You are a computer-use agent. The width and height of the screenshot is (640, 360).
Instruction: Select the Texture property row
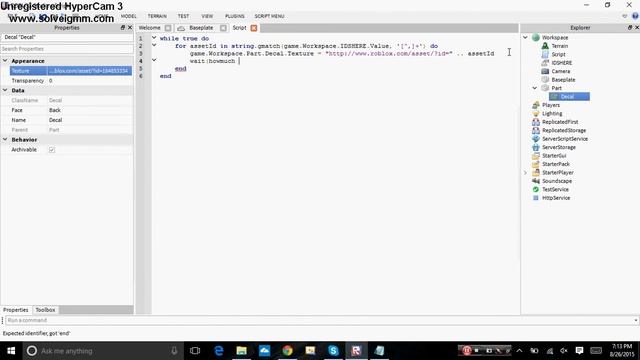click(71, 71)
